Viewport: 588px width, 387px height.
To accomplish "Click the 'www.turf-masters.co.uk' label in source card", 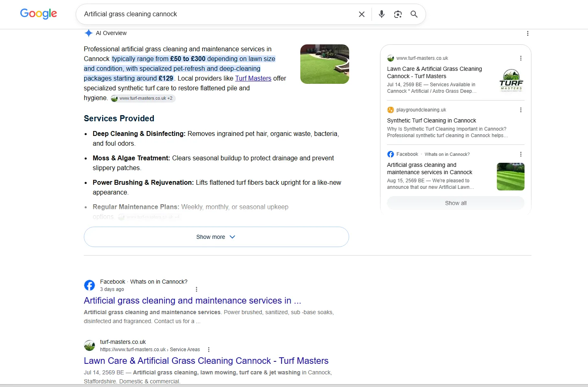I will point(422,58).
